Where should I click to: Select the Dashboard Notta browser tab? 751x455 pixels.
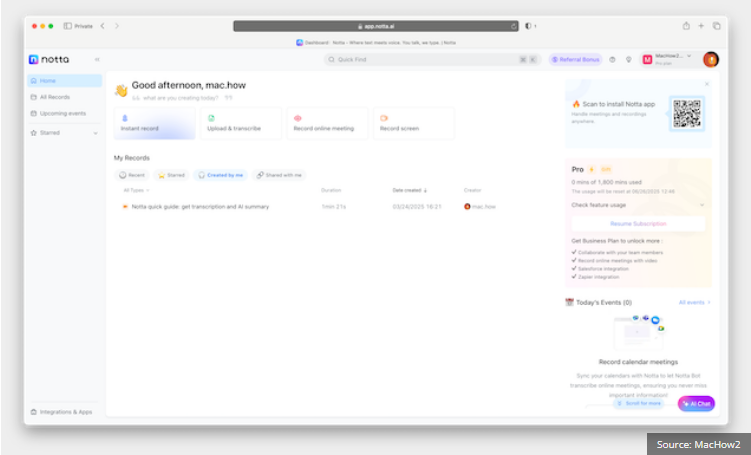click(376, 43)
